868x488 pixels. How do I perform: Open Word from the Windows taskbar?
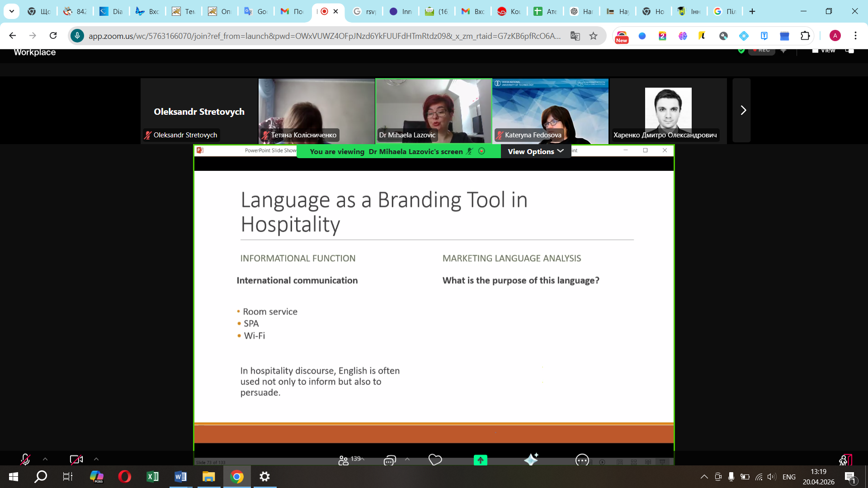(x=180, y=477)
